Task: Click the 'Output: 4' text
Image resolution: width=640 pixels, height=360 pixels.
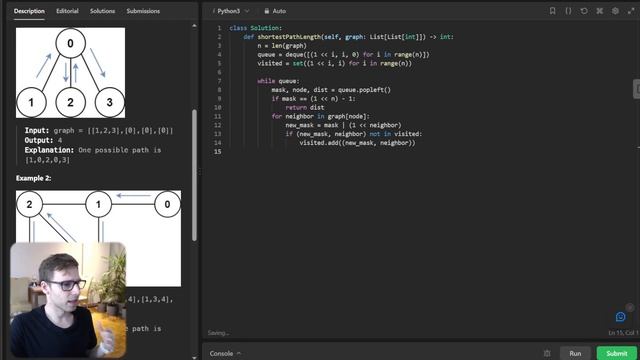Action: tap(43, 140)
